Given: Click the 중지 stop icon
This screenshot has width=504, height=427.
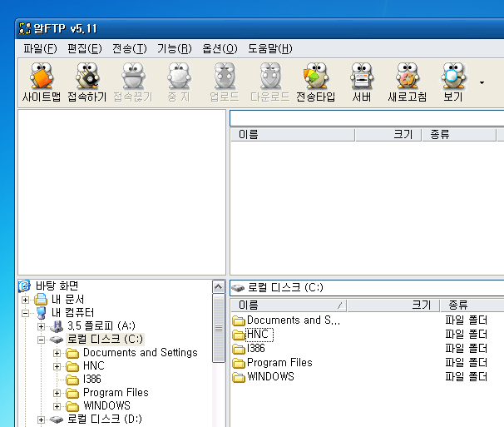Looking at the screenshot, I should coord(179,82).
